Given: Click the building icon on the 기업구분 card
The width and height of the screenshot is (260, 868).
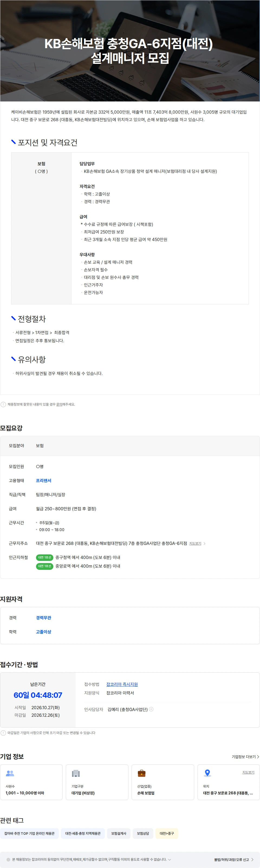Looking at the screenshot, I should click(76, 773).
